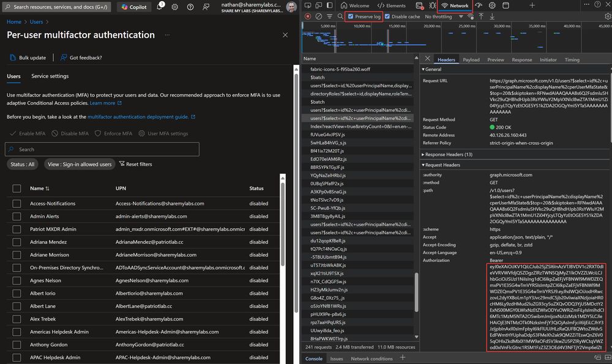Open the DevTools Memory chip icon
612x364 pixels.
click(x=492, y=6)
